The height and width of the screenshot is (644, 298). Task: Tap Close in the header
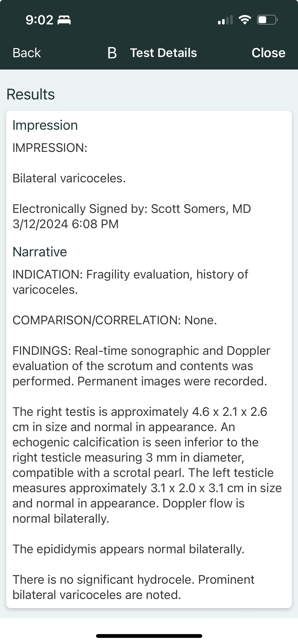point(268,53)
